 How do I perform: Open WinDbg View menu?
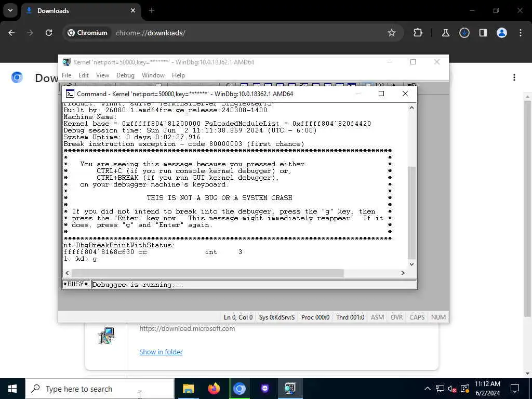coord(102,75)
